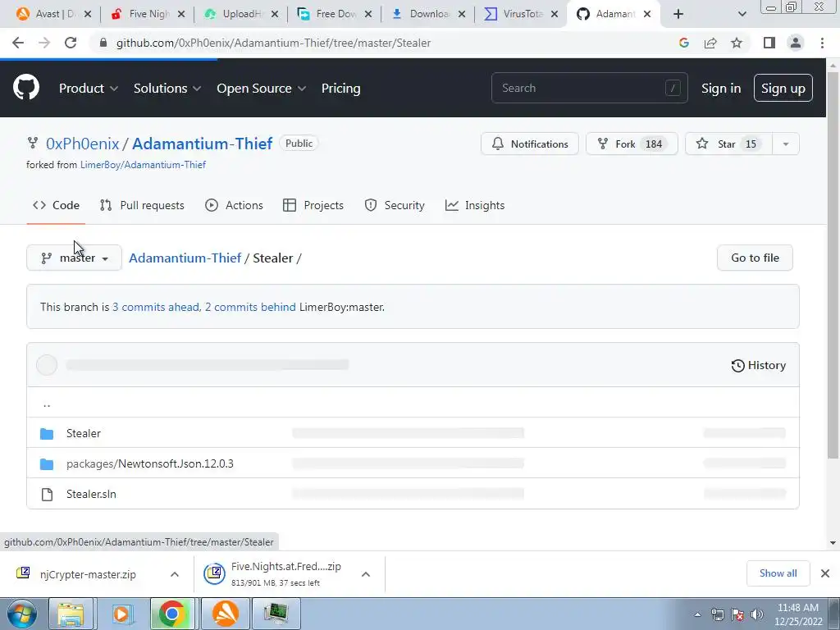Expand the Solutions menu

[x=167, y=89]
